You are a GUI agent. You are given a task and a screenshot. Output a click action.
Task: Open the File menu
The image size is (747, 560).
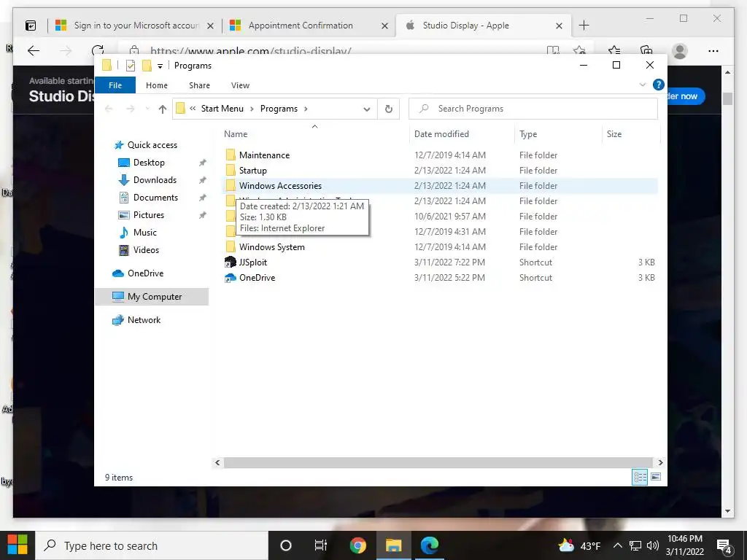115,85
